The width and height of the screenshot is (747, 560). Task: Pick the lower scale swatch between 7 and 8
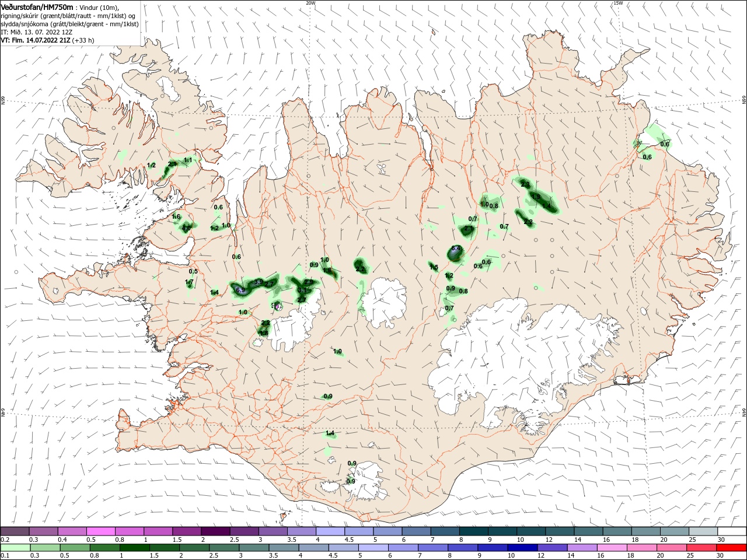(433, 548)
